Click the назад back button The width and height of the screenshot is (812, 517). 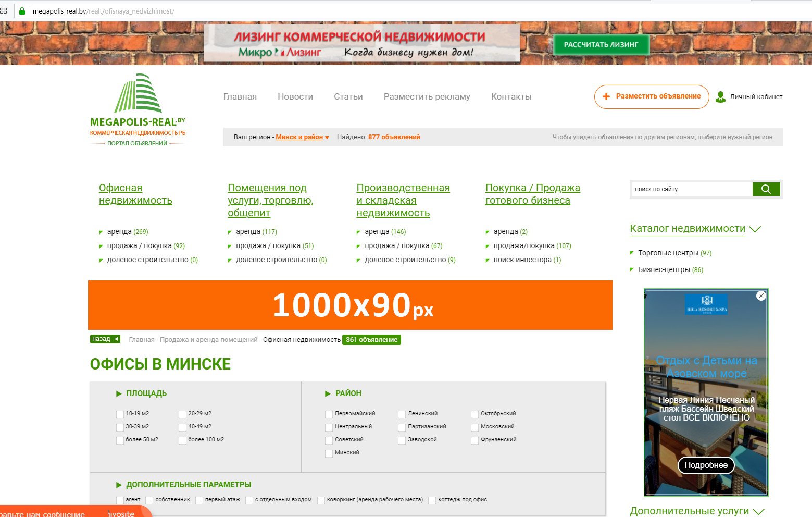point(105,339)
